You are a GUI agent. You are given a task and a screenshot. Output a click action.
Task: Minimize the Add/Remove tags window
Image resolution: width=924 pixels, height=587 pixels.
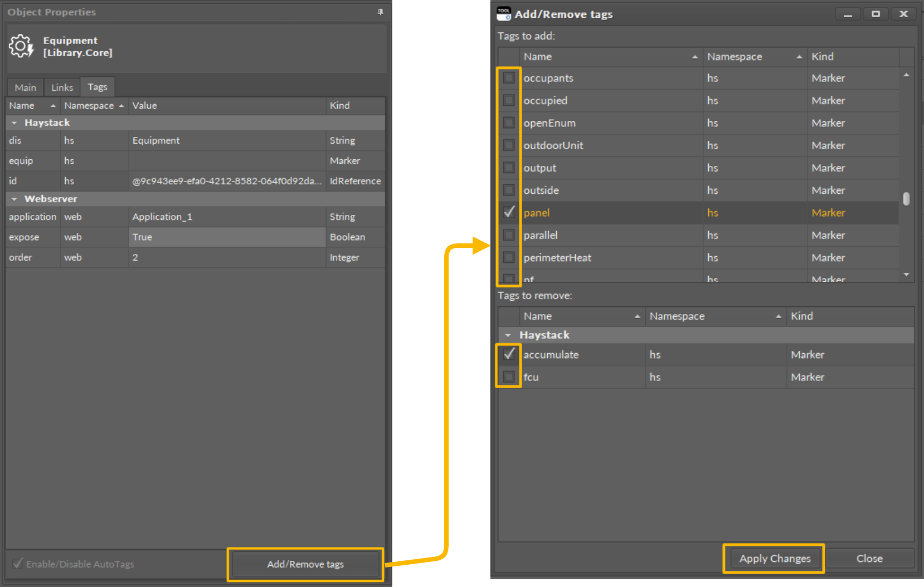(848, 14)
